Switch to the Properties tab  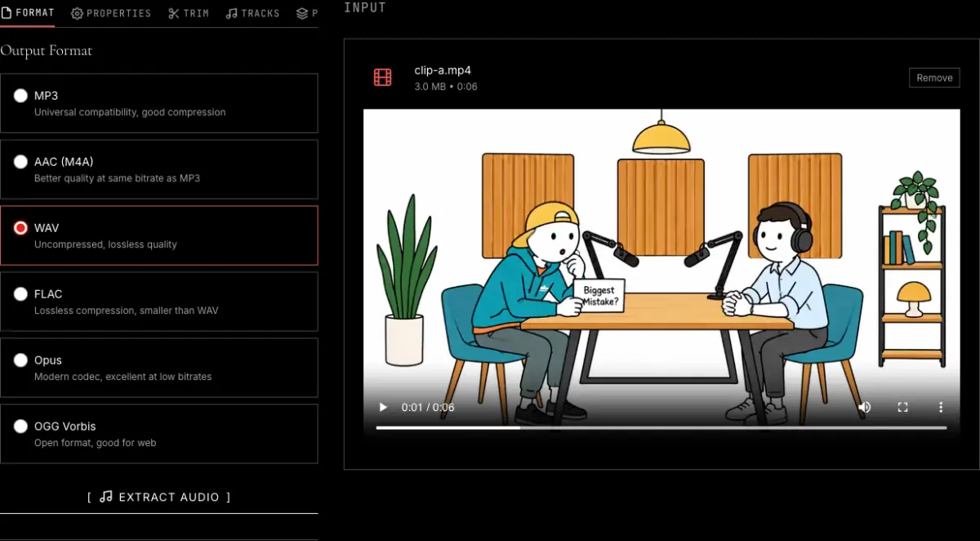(111, 13)
